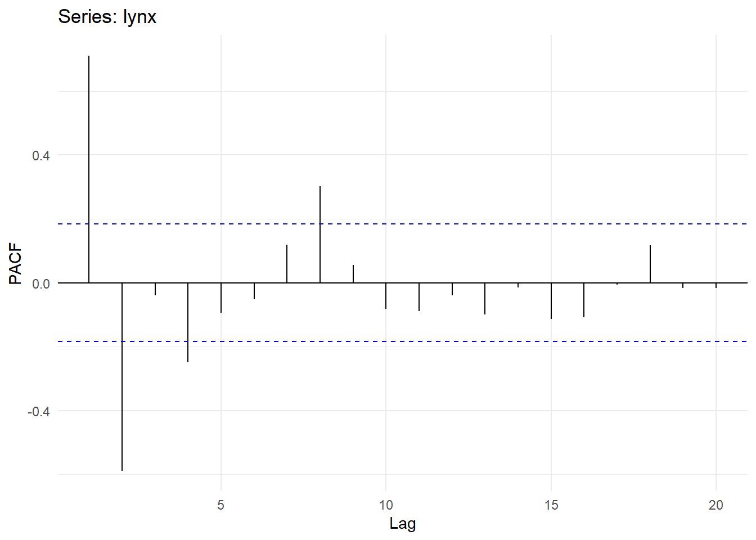This screenshot has height=540, width=756.
Task: Select the large negative bar at lag 2
Action: coord(122,377)
